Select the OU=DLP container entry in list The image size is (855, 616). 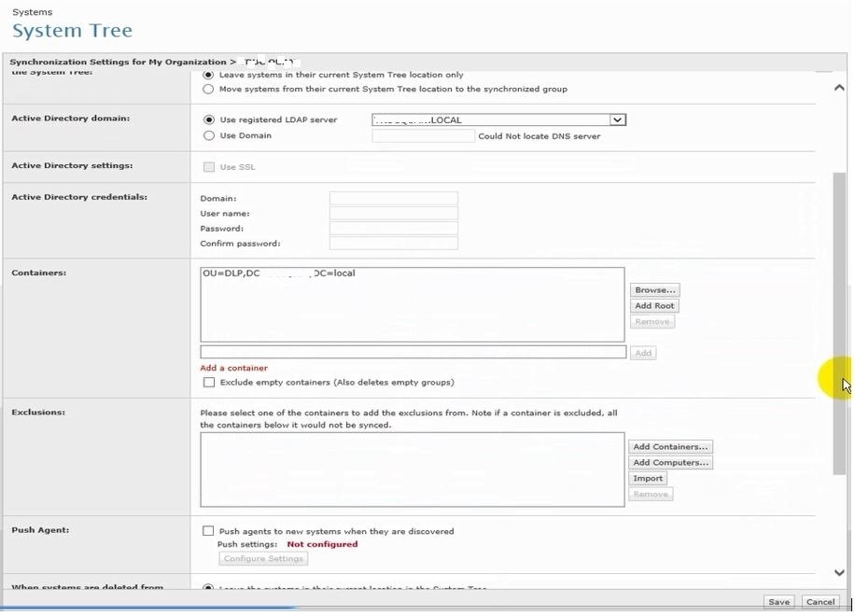(280, 274)
